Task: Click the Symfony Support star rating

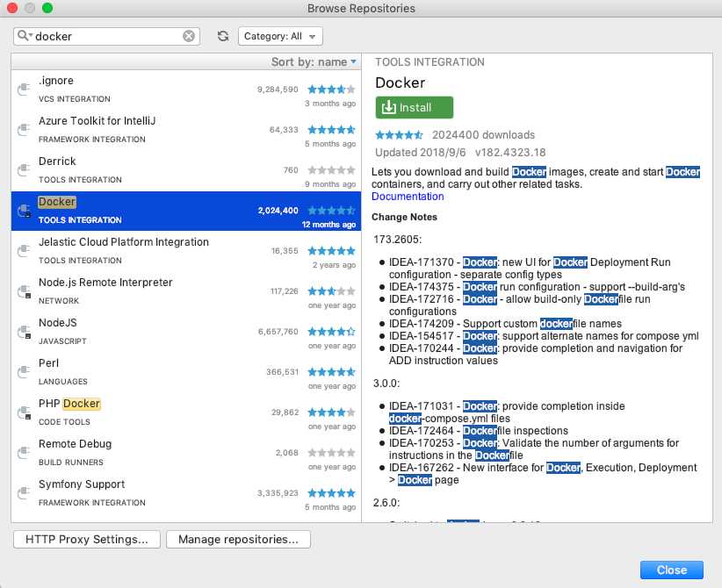Action: (331, 493)
